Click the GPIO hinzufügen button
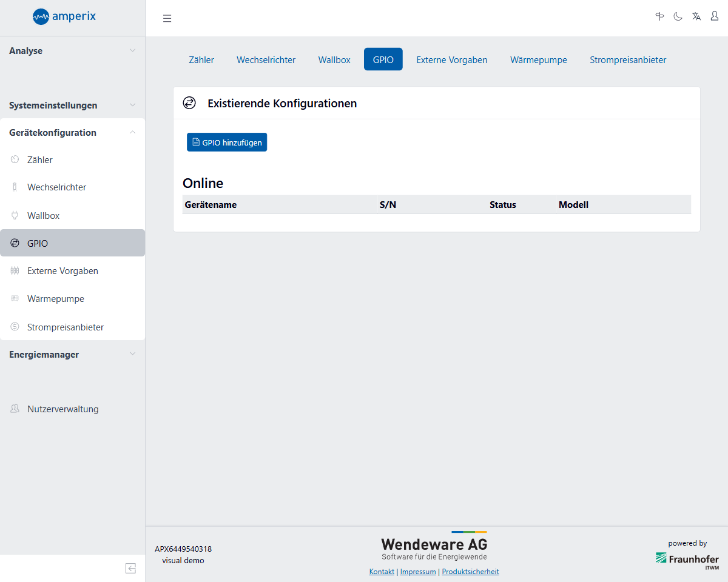Viewport: 728px width, 582px height. point(227,142)
